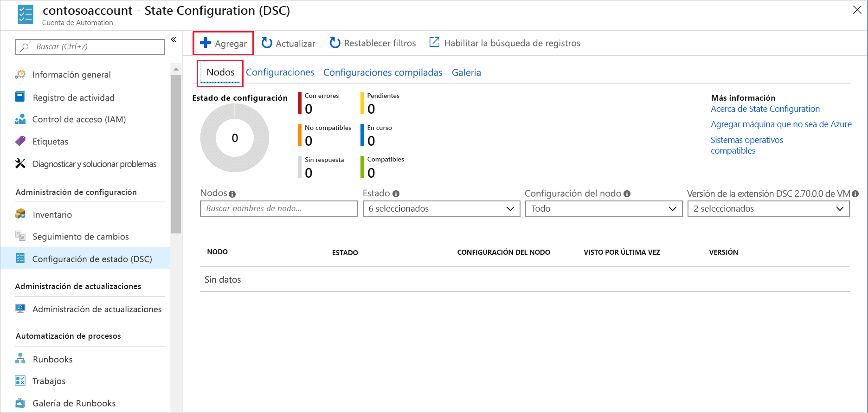
Task: Click the NODO column header
Action: click(217, 252)
